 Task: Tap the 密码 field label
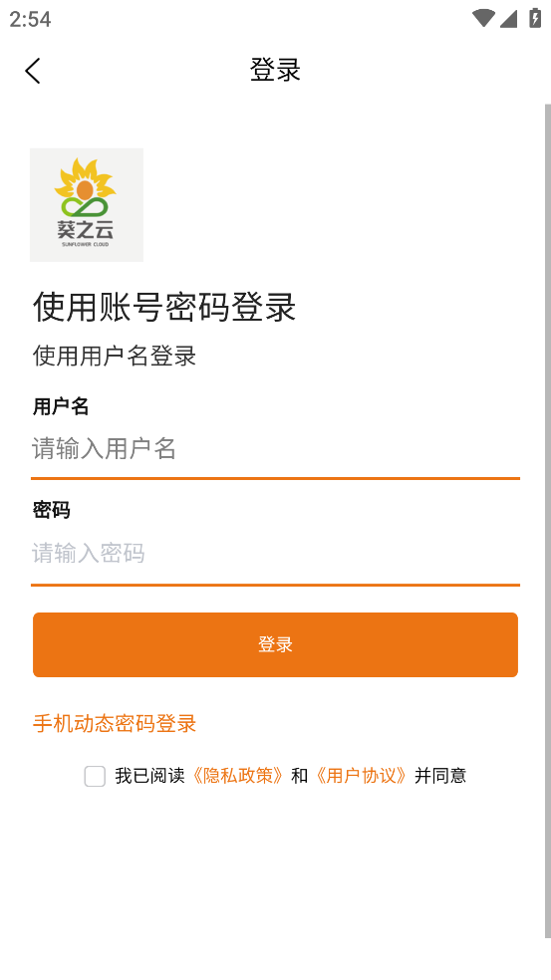tap(51, 511)
